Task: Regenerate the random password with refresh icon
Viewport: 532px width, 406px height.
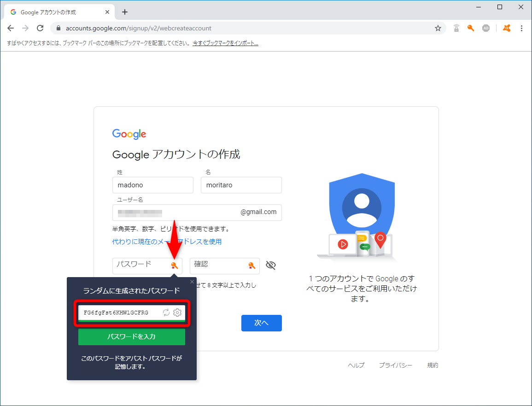Action: pyautogui.click(x=166, y=313)
